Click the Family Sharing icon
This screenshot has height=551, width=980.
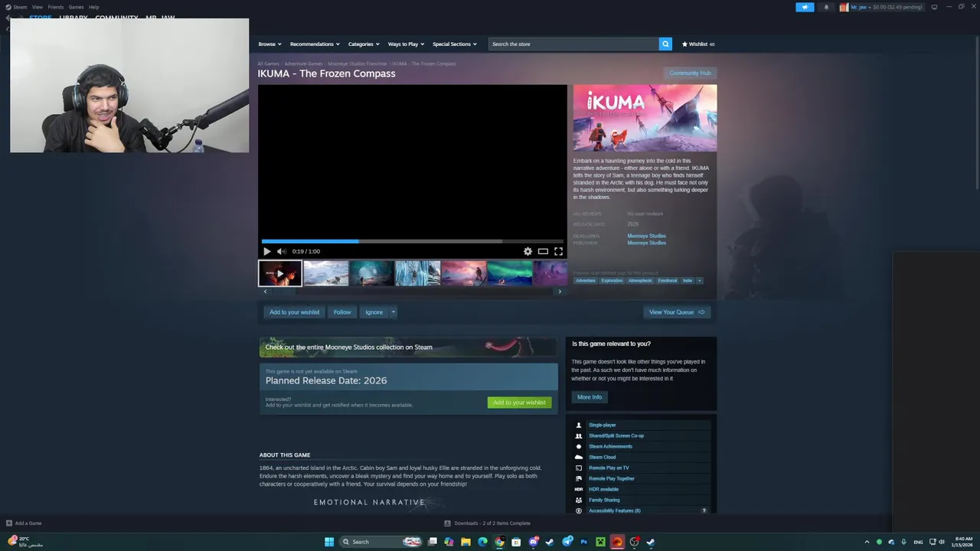coord(579,500)
